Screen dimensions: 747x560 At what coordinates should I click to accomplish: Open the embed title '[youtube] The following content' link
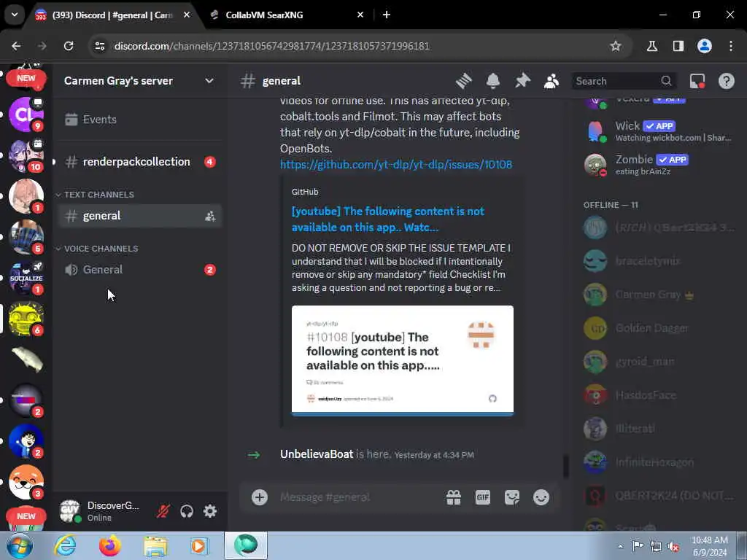(x=388, y=219)
